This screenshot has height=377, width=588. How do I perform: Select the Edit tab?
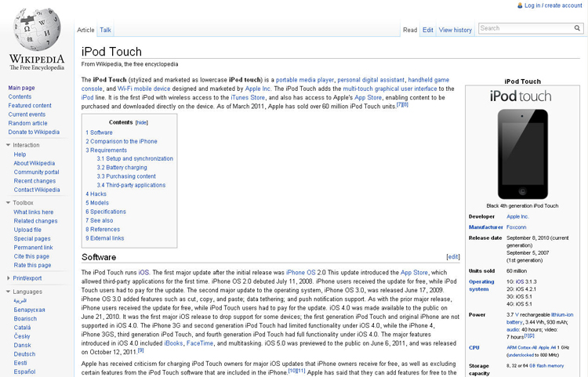coord(427,30)
